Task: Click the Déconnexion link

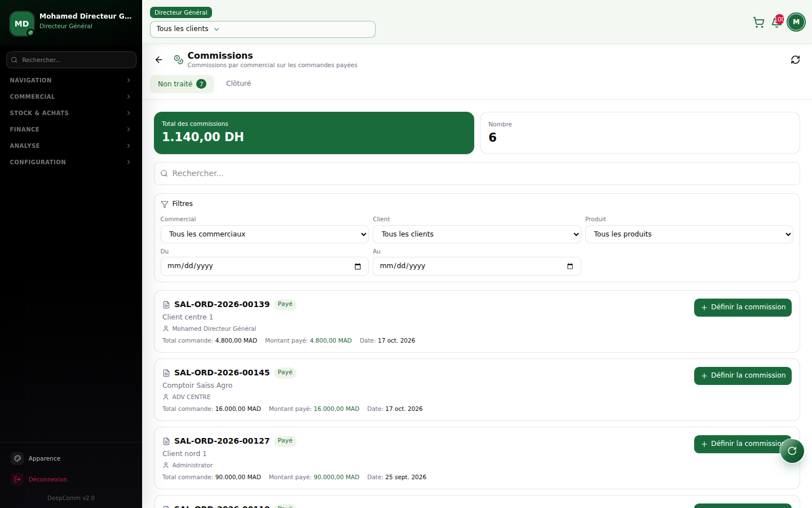Action: click(48, 479)
